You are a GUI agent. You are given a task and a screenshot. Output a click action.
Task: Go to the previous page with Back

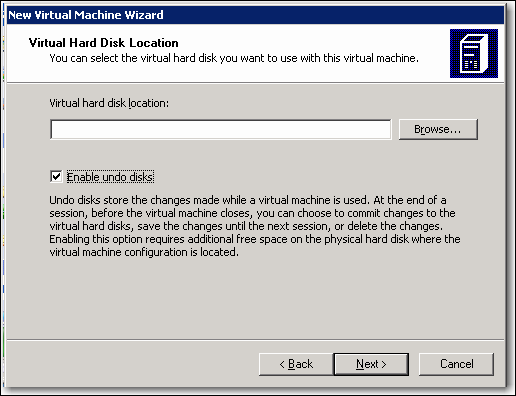[296, 364]
